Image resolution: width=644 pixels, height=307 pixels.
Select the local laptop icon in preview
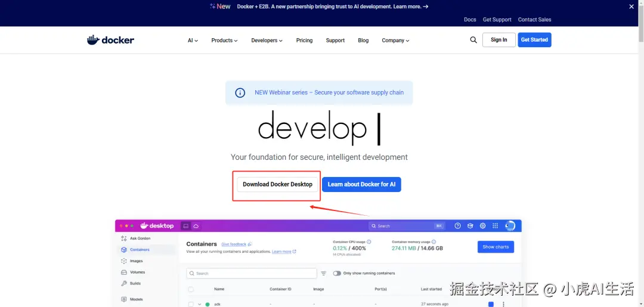coord(185,226)
